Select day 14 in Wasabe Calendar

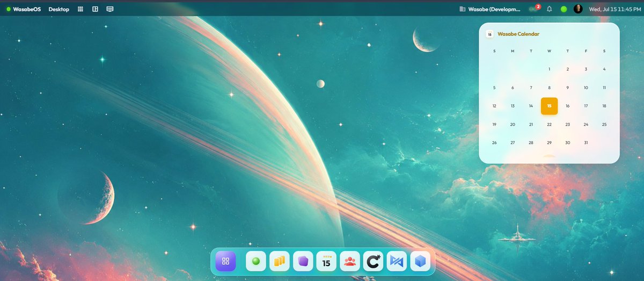[531, 106]
